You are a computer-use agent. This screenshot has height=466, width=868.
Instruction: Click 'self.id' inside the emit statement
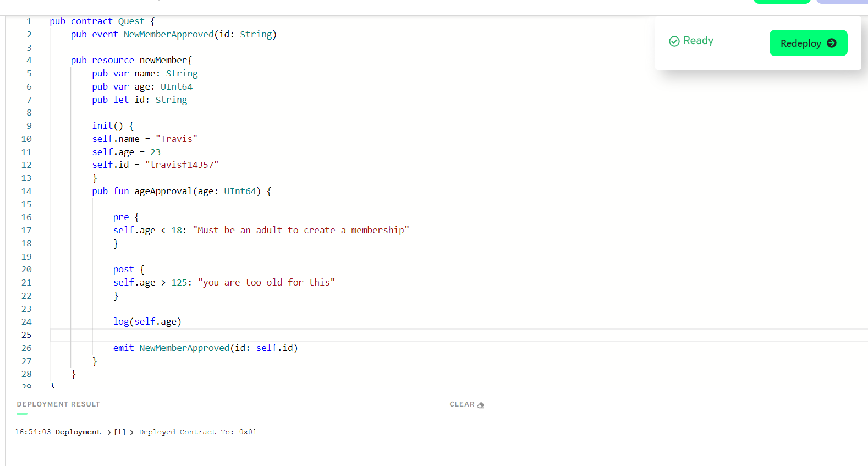(274, 348)
